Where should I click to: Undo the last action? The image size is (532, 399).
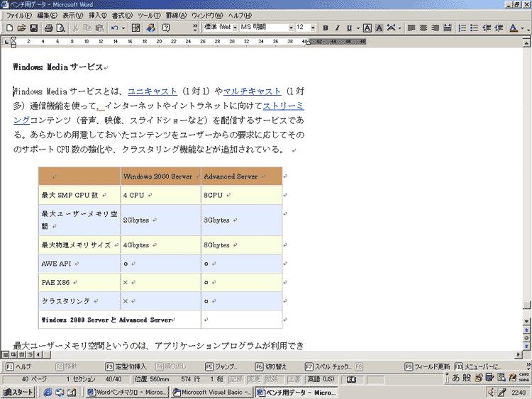pyautogui.click(x=115, y=28)
